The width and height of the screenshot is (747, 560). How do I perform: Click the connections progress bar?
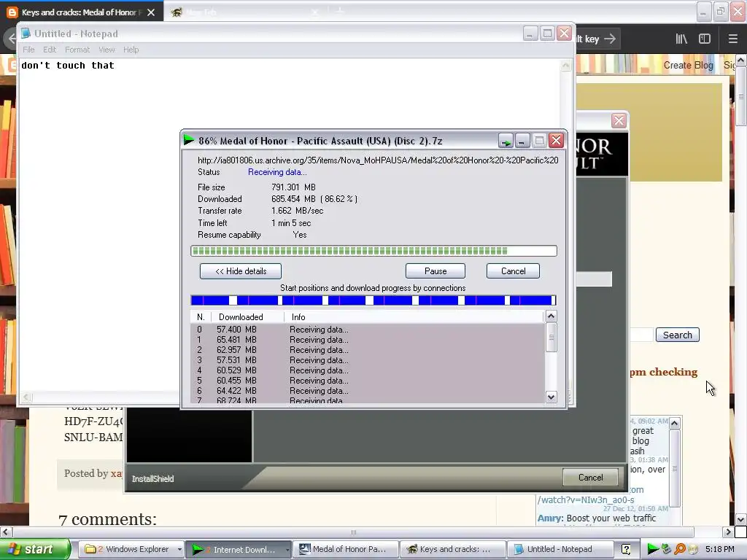click(x=373, y=300)
